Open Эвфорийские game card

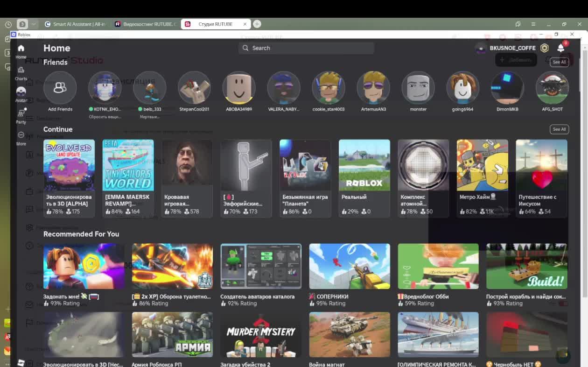pos(246,178)
